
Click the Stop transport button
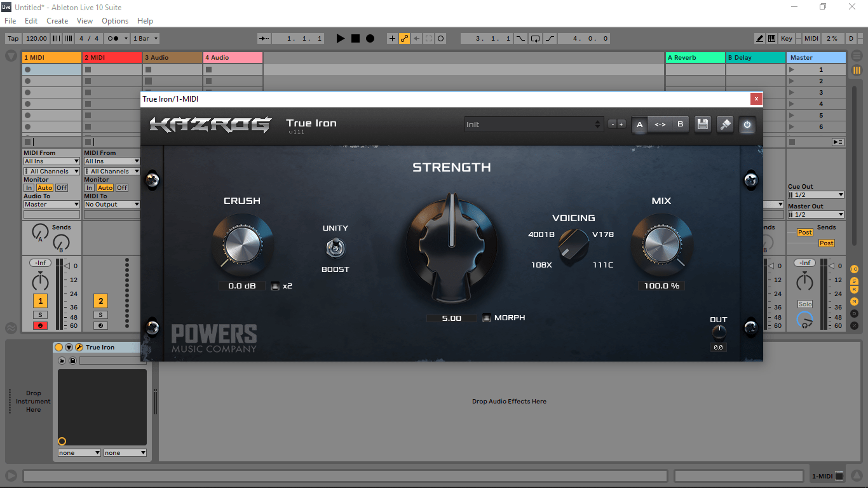click(355, 38)
